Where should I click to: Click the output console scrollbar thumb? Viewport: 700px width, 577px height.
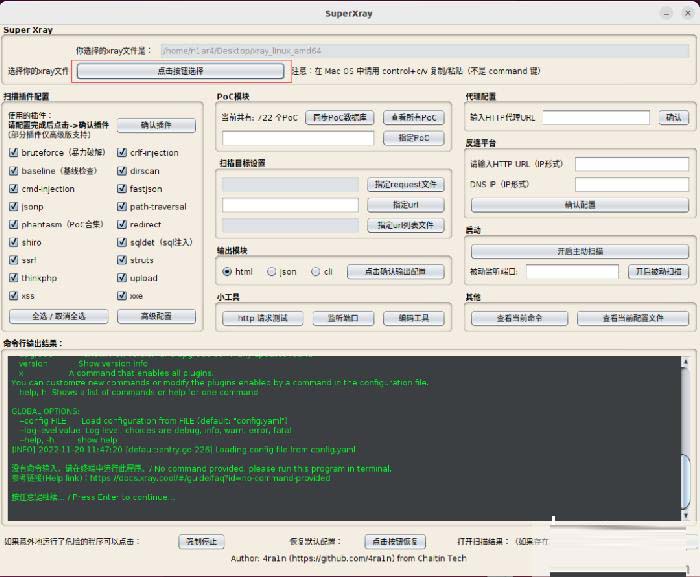click(685, 481)
